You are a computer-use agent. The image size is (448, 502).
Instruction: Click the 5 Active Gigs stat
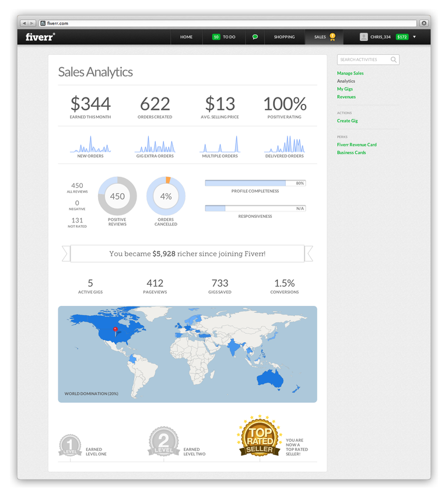coord(90,286)
